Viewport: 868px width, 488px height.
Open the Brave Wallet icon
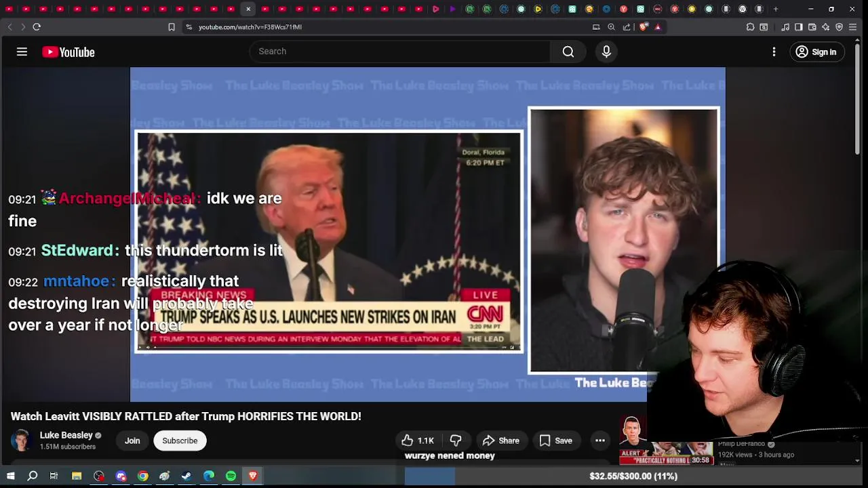(812, 27)
